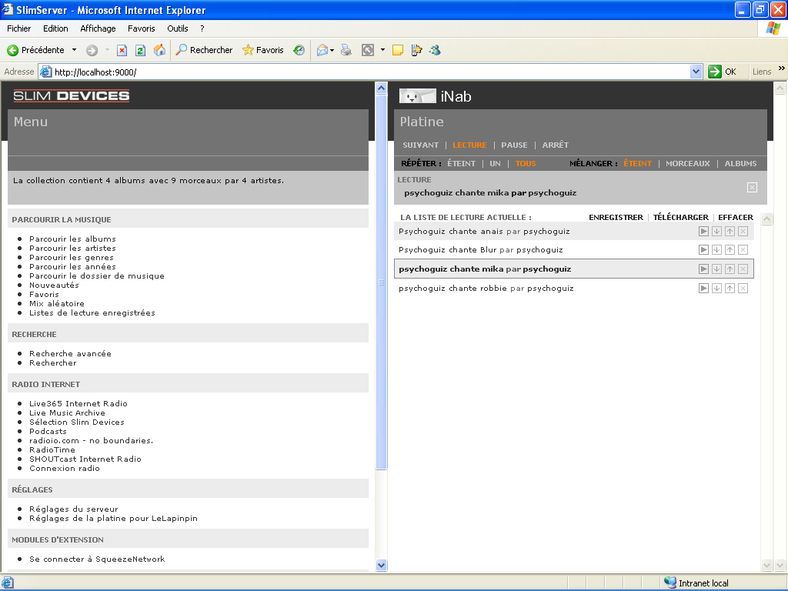Click Télécharger for the playlist
788x591 pixels.
(680, 217)
